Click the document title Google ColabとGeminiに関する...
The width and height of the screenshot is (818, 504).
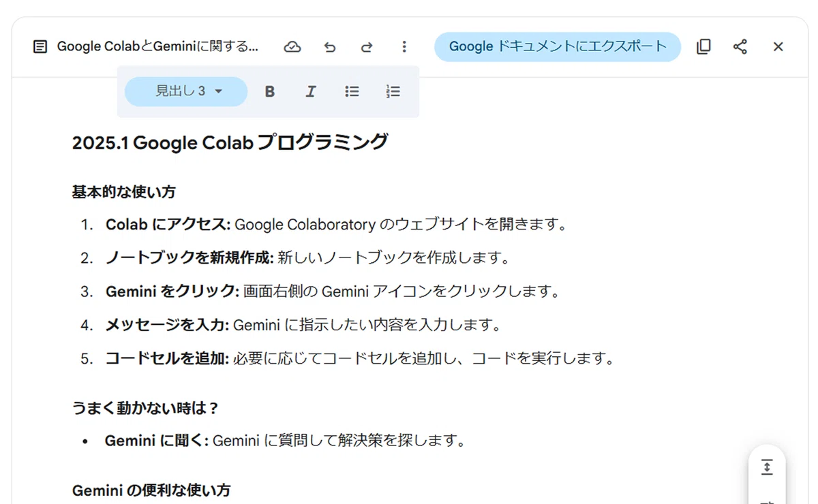(x=158, y=47)
